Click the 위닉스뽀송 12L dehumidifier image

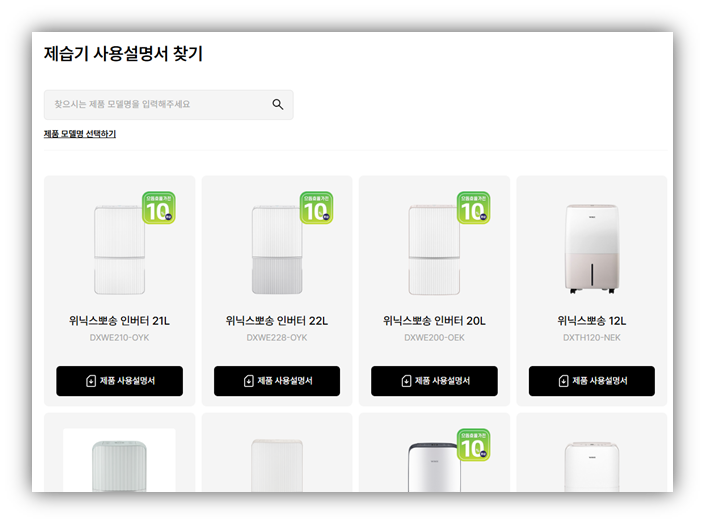coord(592,249)
